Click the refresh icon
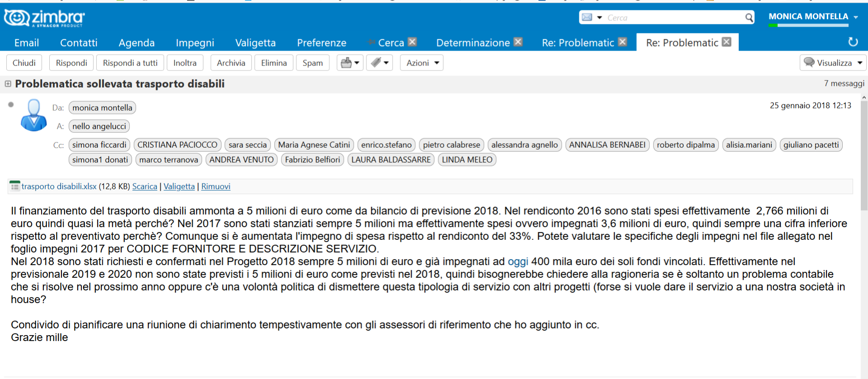Viewport: 868px width, 379px height. pyautogui.click(x=853, y=42)
